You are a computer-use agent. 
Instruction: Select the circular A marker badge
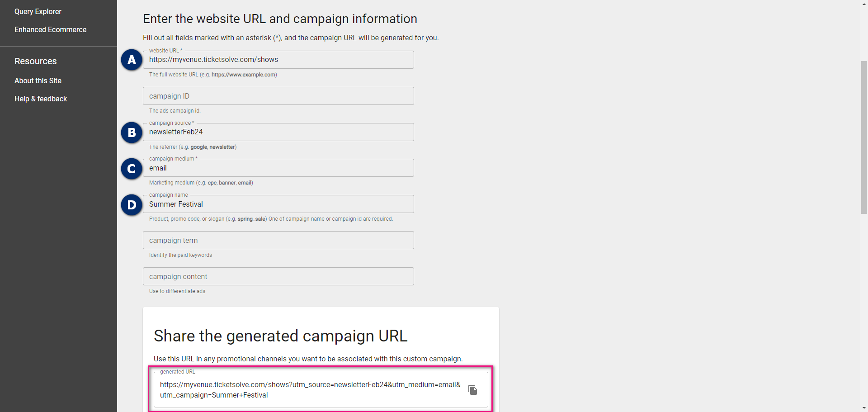131,59
